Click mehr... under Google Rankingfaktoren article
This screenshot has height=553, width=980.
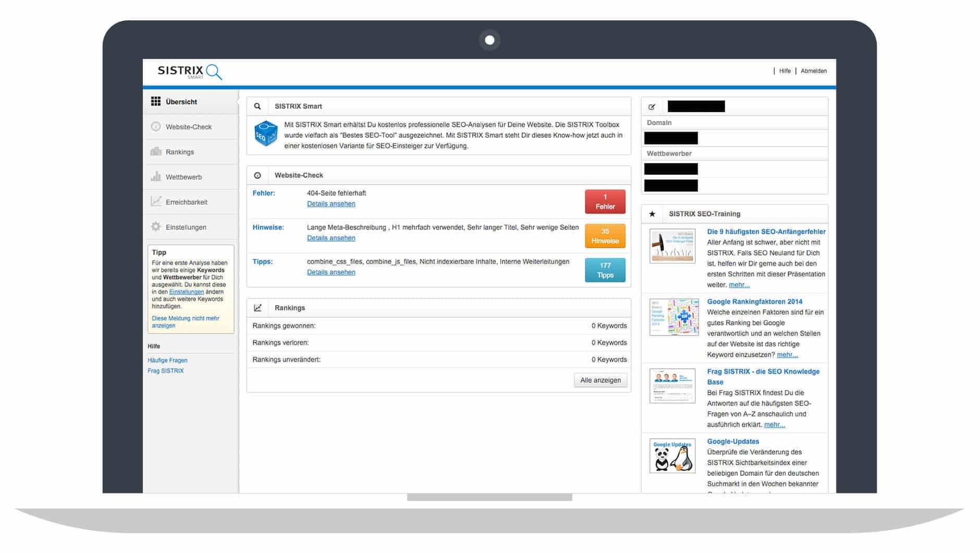[787, 355]
